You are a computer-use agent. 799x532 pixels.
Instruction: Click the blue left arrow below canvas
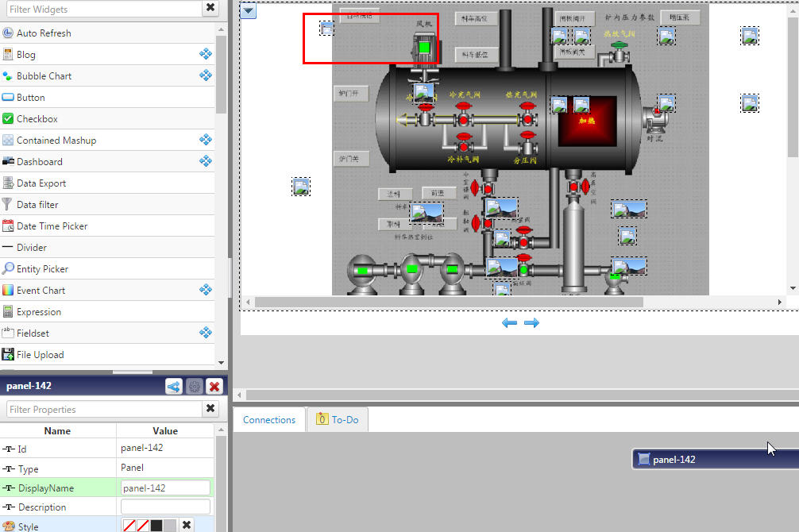(509, 322)
